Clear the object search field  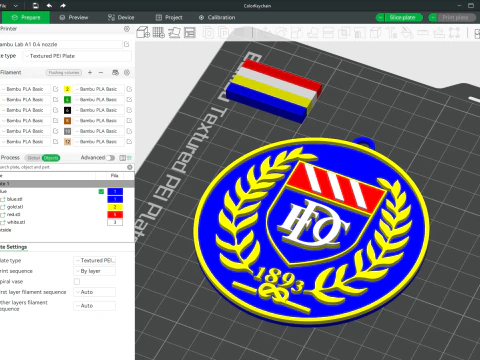(130, 167)
